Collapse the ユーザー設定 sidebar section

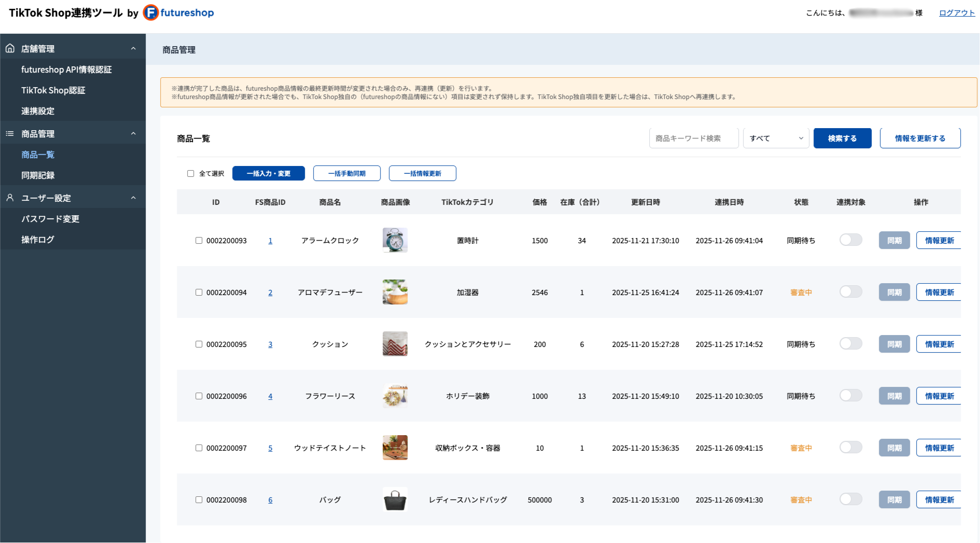(x=133, y=198)
